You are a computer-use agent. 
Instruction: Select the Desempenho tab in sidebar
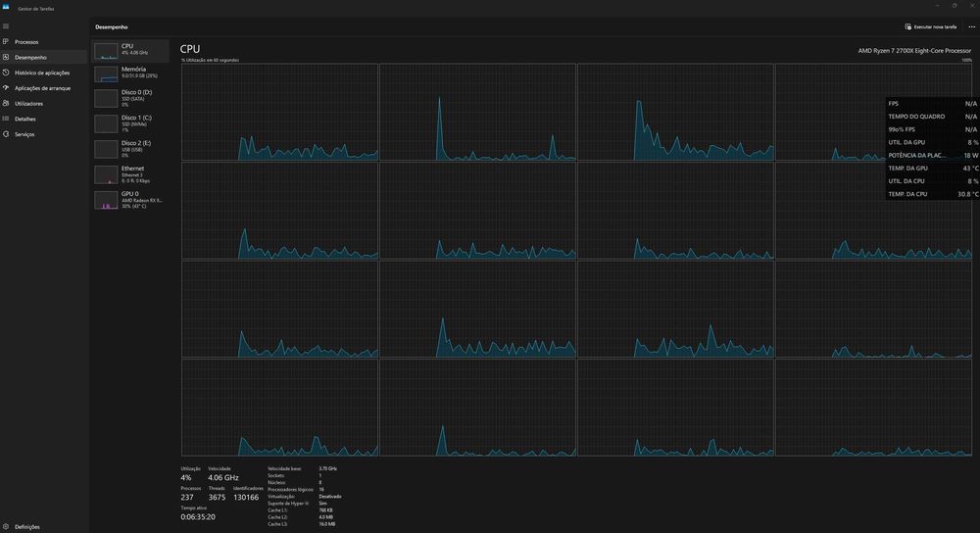(x=44, y=57)
